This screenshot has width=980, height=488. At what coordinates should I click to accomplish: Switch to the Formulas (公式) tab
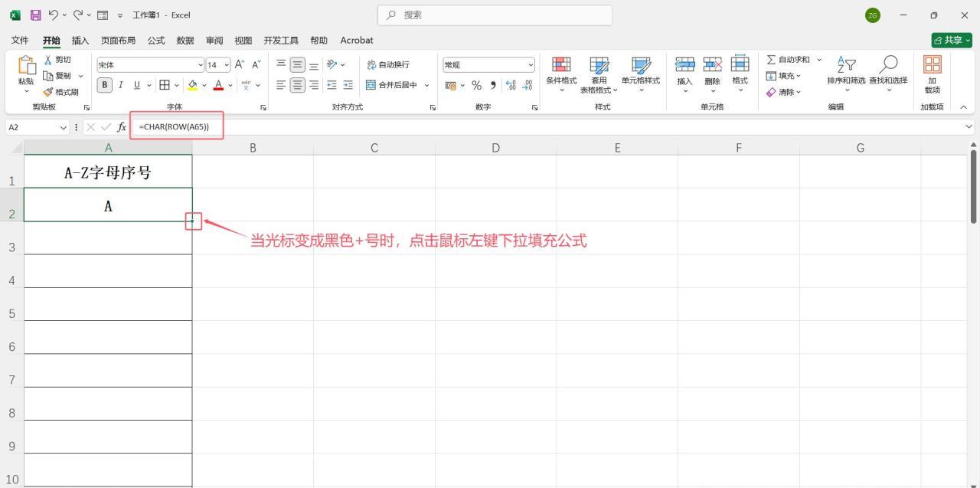tap(156, 40)
